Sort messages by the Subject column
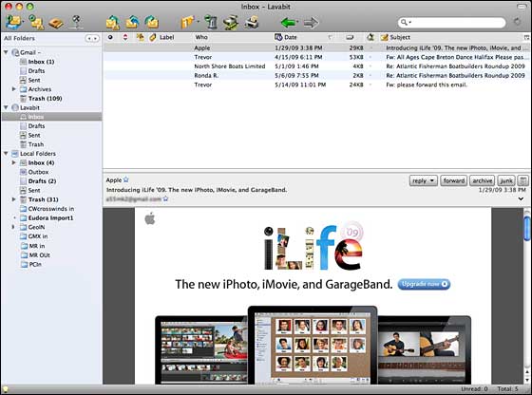Screen dimensions: 532x395 400,37
